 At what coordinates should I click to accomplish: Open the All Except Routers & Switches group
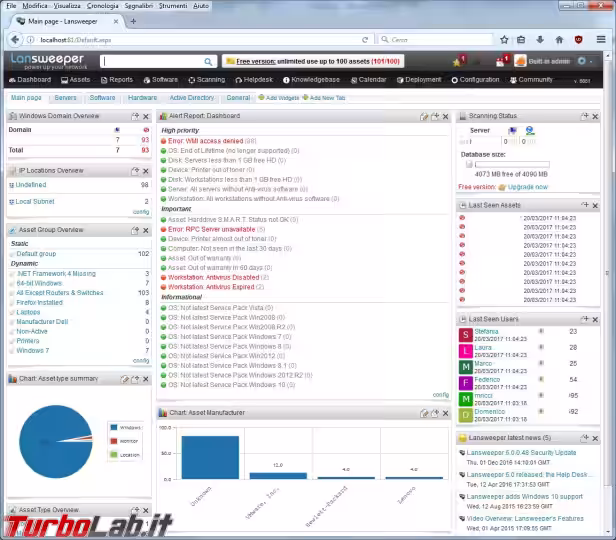pos(60,293)
